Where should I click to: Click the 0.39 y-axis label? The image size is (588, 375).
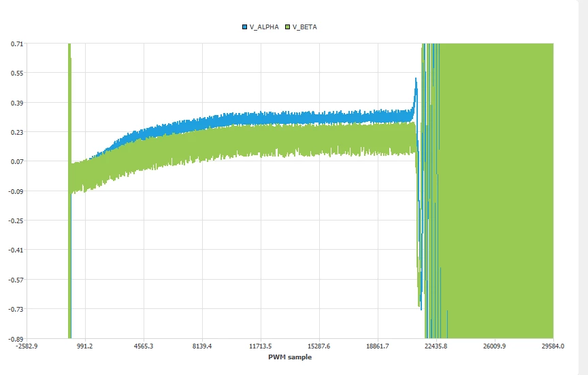[x=17, y=103]
